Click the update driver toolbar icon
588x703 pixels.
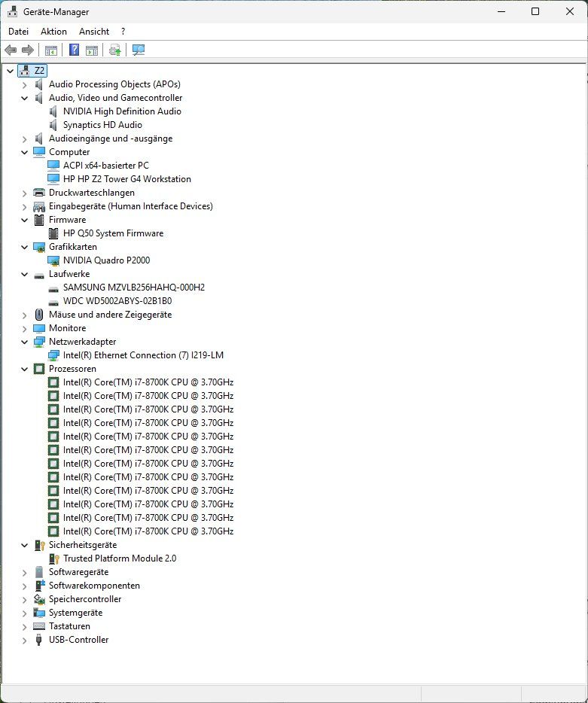[115, 50]
